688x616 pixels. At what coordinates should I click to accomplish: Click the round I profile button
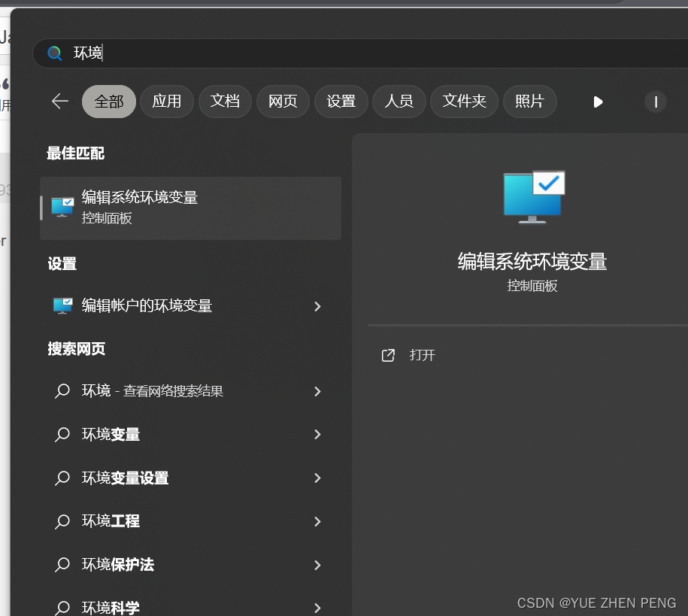(x=655, y=102)
